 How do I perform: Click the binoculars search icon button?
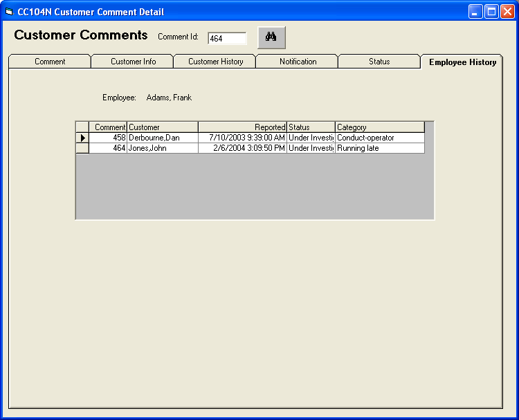271,37
